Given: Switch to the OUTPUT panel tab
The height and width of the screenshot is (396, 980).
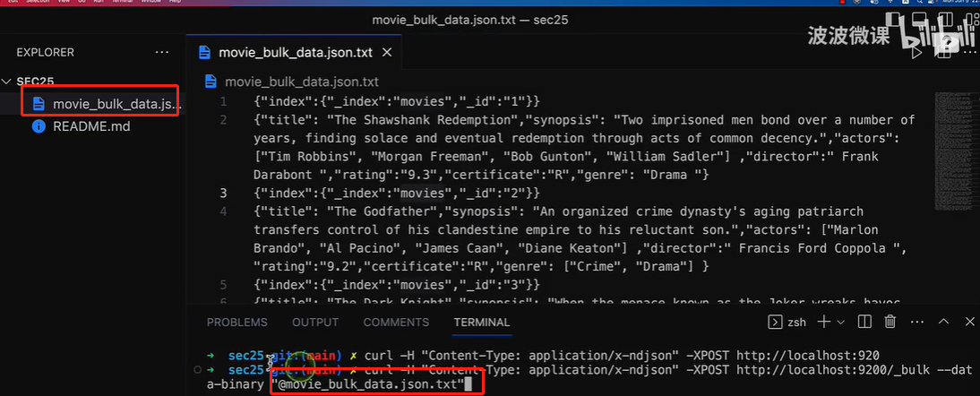Looking at the screenshot, I should 315,323.
